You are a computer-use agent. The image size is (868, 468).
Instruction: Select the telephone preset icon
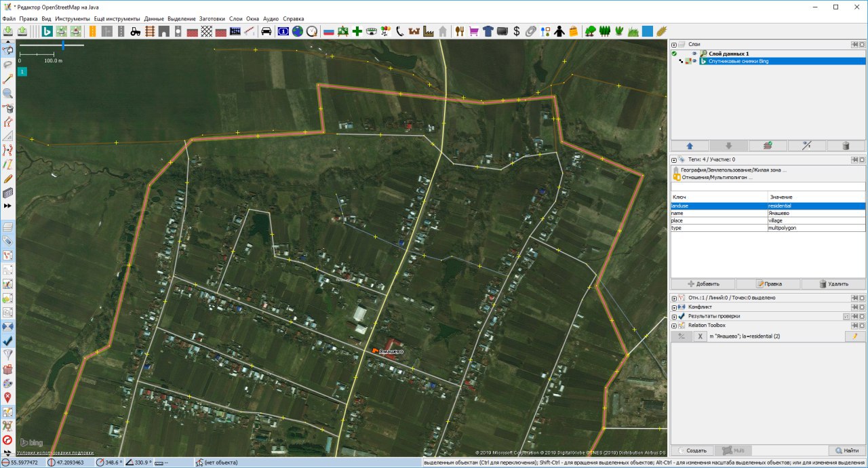coord(400,31)
